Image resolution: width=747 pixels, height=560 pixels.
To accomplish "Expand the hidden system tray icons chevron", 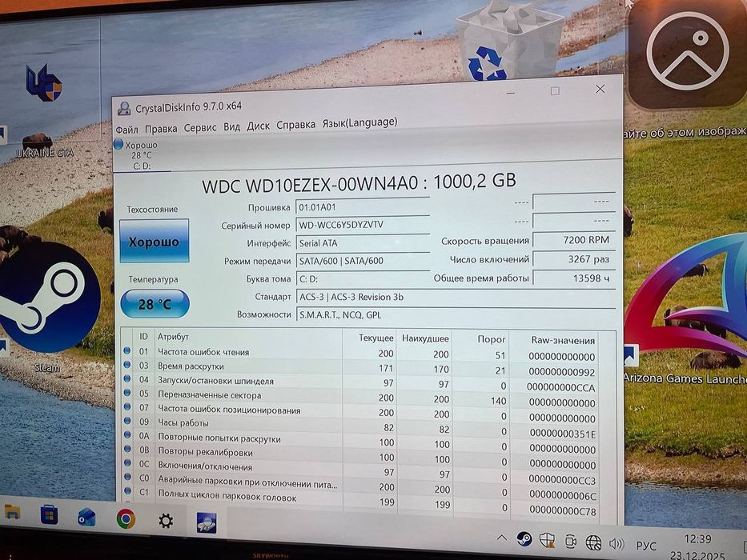I will (x=501, y=538).
